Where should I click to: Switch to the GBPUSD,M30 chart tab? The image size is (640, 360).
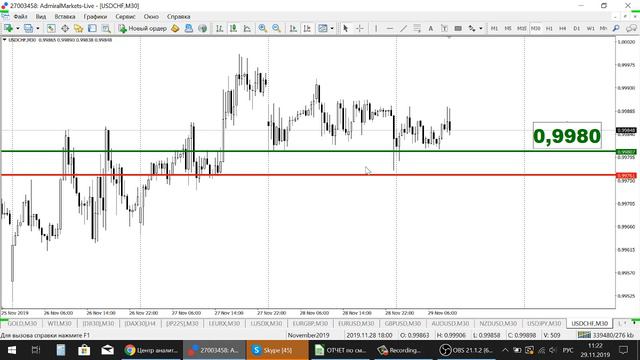(403, 323)
